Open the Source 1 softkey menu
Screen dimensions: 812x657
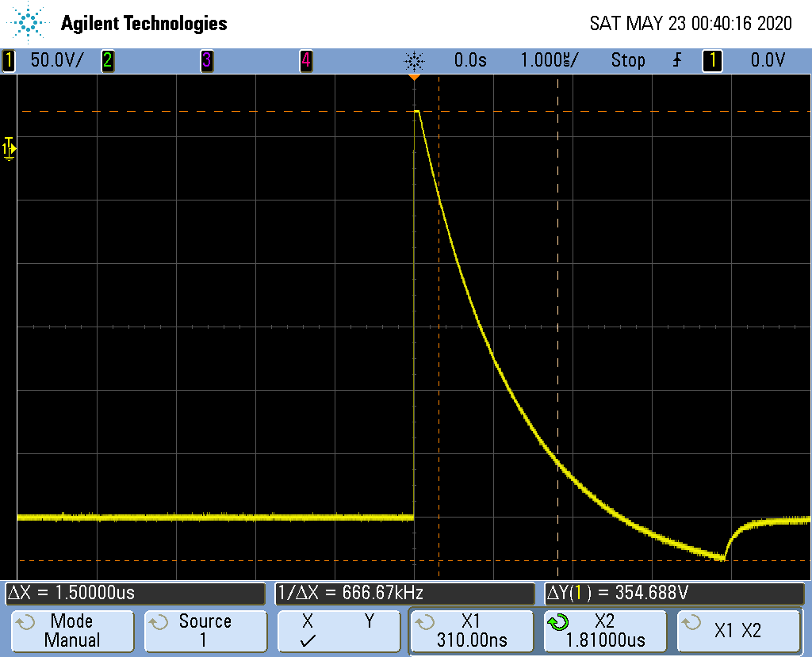tap(205, 631)
